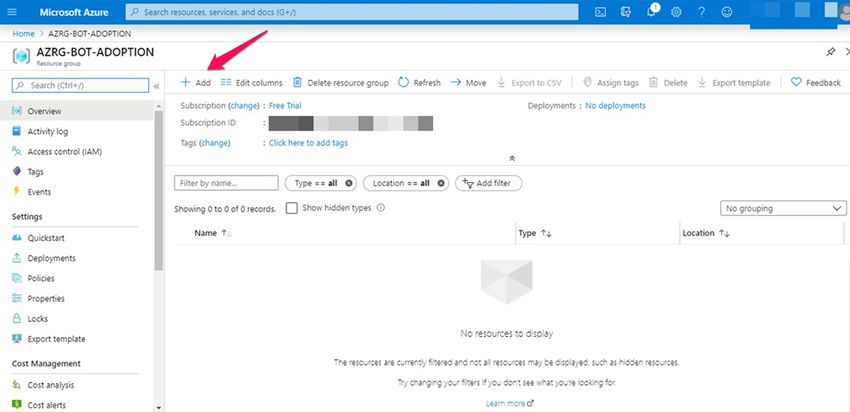Image resolution: width=850 pixels, height=412 pixels.
Task: Click Add filter button
Action: (x=488, y=183)
